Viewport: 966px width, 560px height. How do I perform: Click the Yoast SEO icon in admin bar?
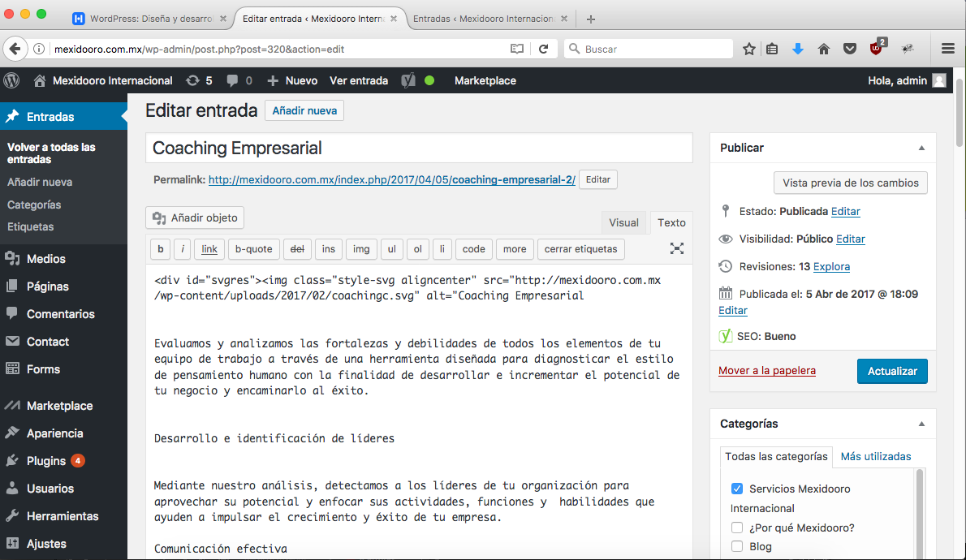coord(408,80)
